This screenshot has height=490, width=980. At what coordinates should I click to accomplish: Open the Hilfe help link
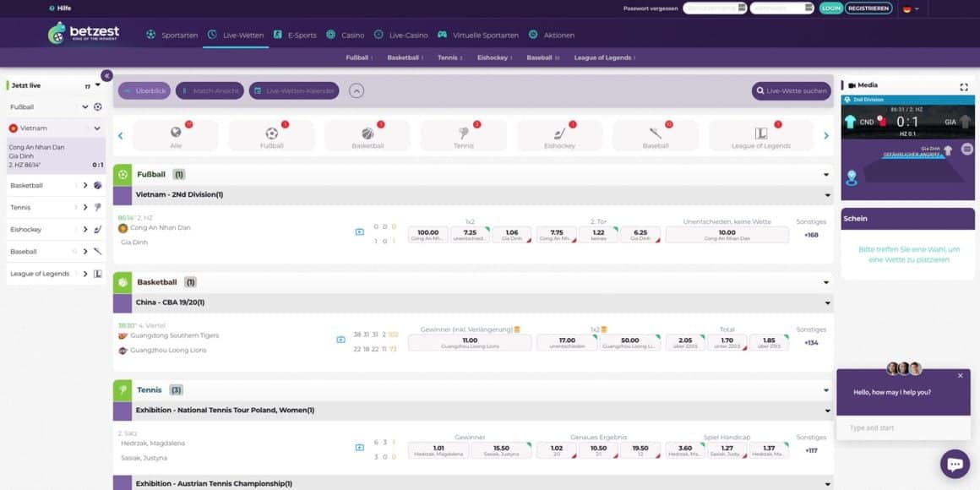tap(60, 8)
